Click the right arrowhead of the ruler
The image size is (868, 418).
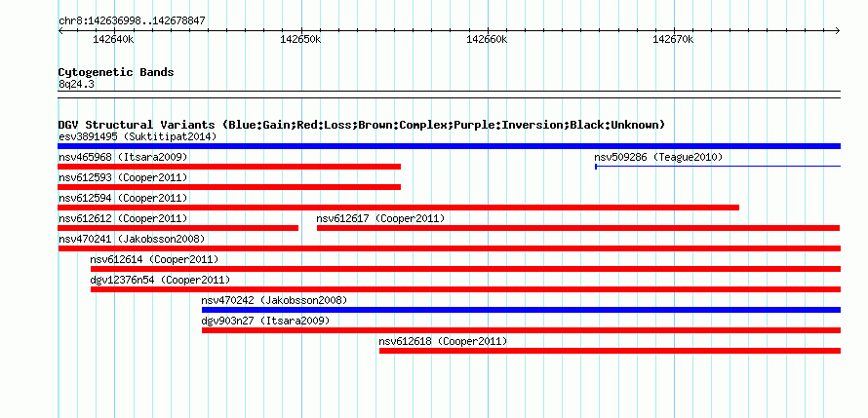(838, 31)
